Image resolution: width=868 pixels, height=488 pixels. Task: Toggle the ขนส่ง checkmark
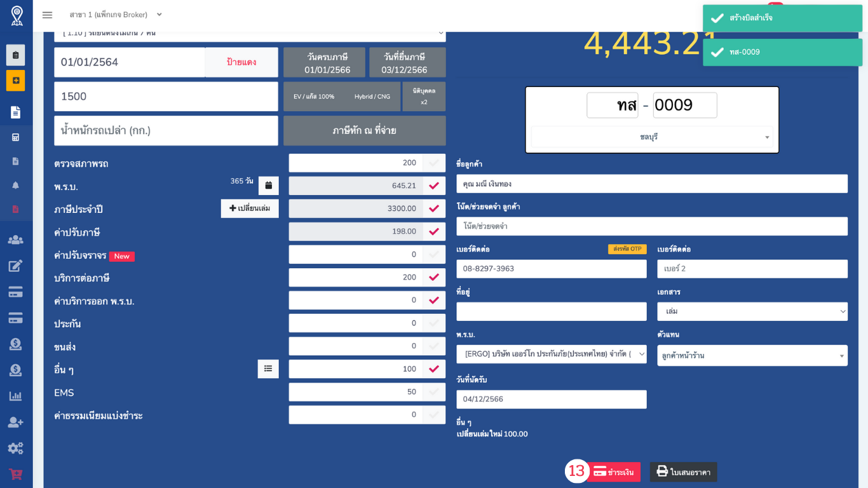tap(434, 346)
